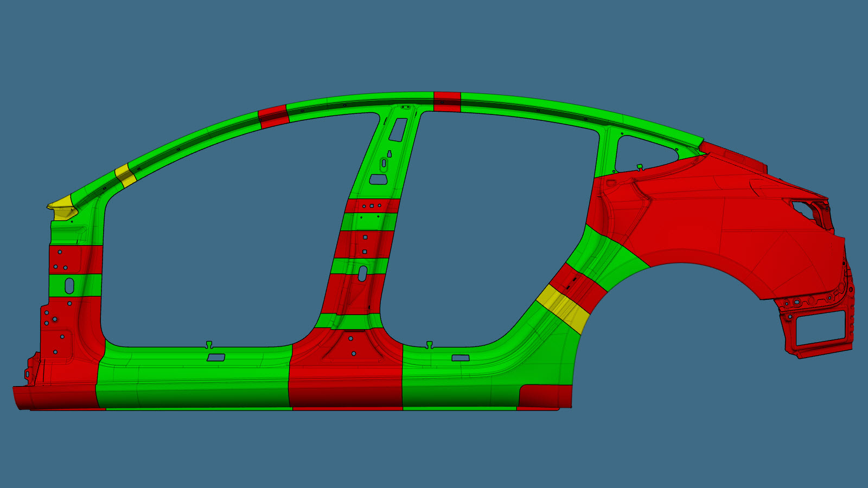Click the rectangular cutout in the rear door sill

pos(461,358)
